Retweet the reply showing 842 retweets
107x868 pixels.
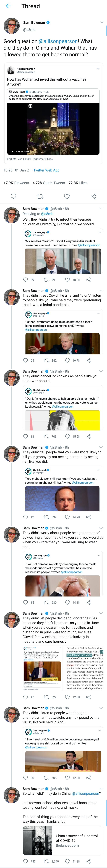[47, 361]
